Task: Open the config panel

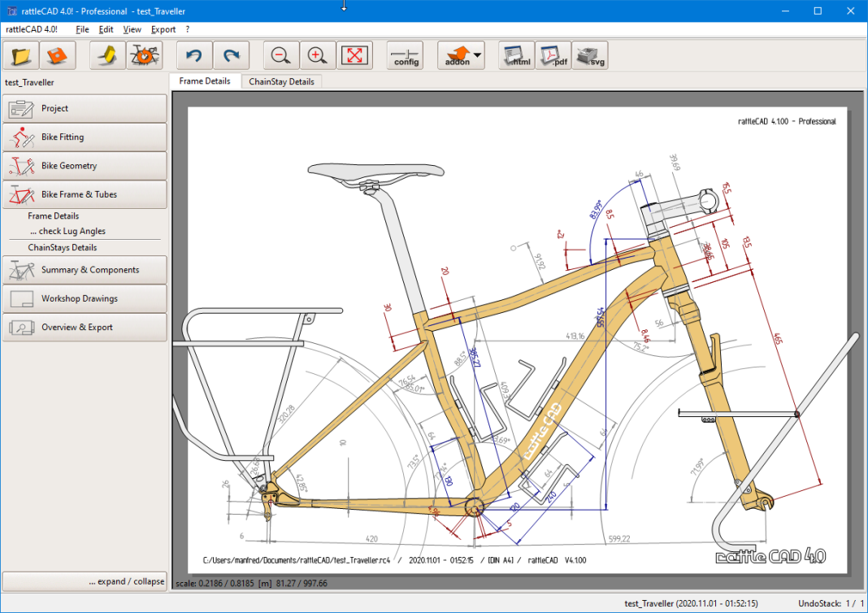Action: click(x=405, y=55)
